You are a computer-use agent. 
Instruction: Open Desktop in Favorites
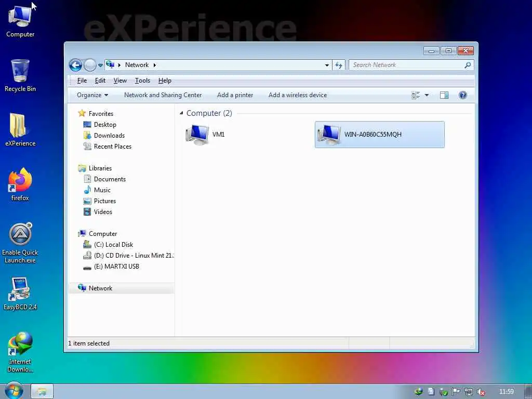105,125
